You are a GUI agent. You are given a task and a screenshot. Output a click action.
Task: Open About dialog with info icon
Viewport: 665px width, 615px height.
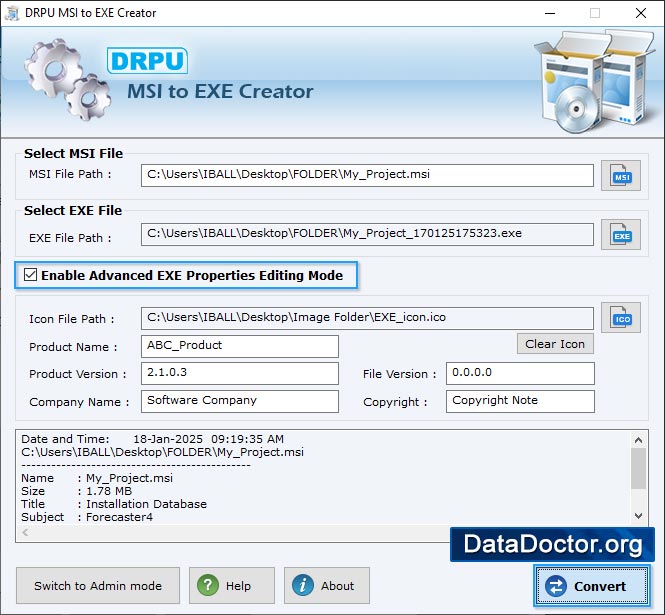point(326,586)
